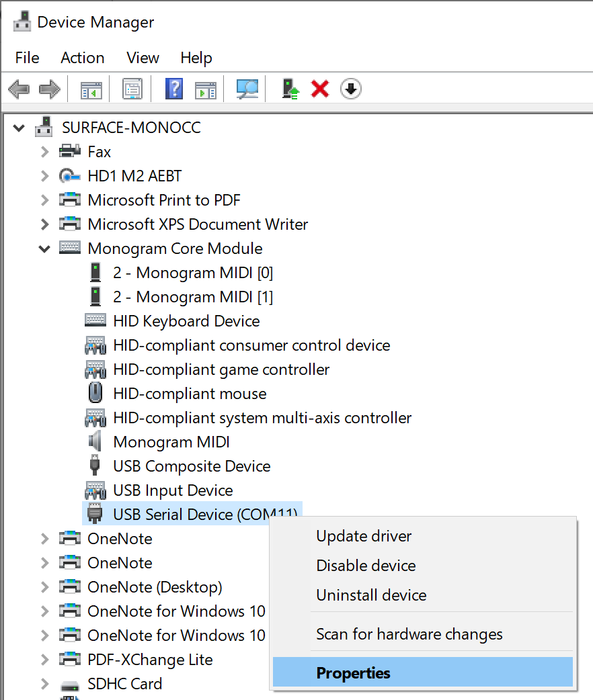Click the blue question mark Help toolbar icon
The width and height of the screenshot is (593, 700).
[x=174, y=89]
